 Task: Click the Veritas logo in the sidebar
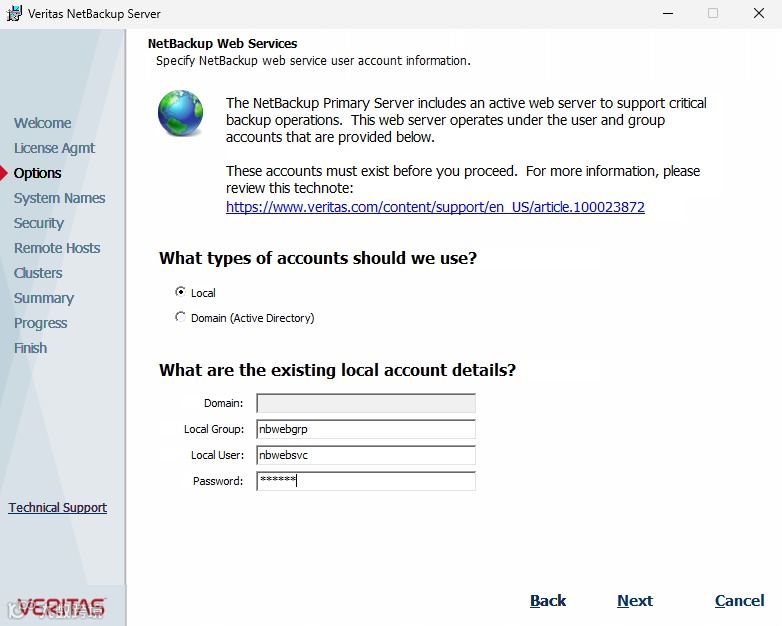pos(61,607)
